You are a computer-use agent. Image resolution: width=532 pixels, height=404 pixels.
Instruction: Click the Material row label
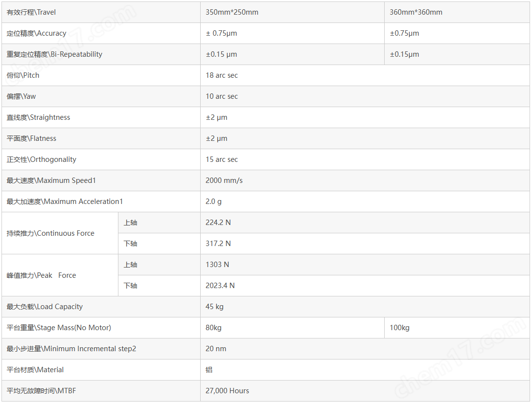pyautogui.click(x=35, y=369)
